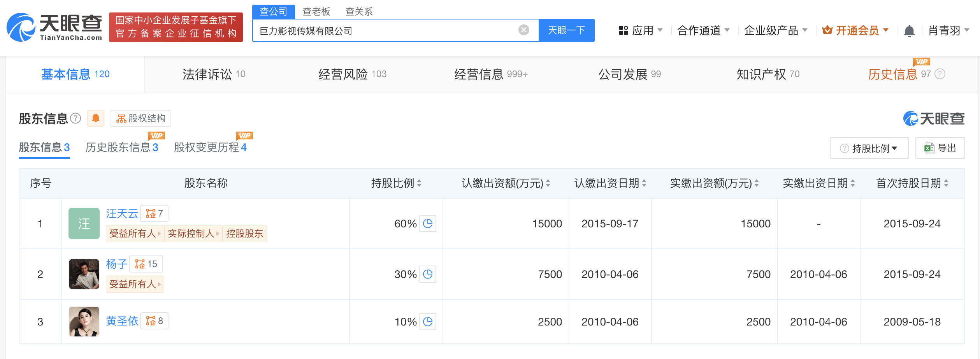Click the notification bell in the header
This screenshot has width=980, height=359.
click(x=909, y=31)
